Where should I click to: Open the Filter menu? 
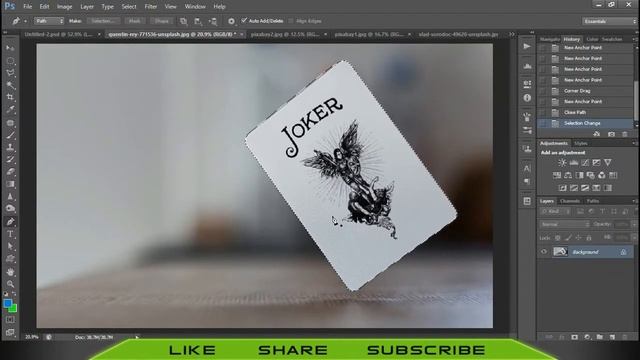pos(151,7)
